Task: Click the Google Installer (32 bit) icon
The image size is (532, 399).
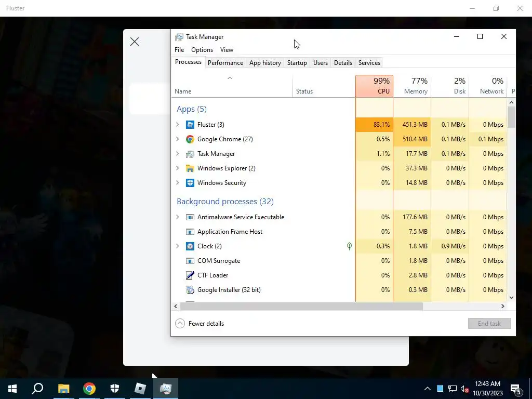Action: pyautogui.click(x=190, y=290)
